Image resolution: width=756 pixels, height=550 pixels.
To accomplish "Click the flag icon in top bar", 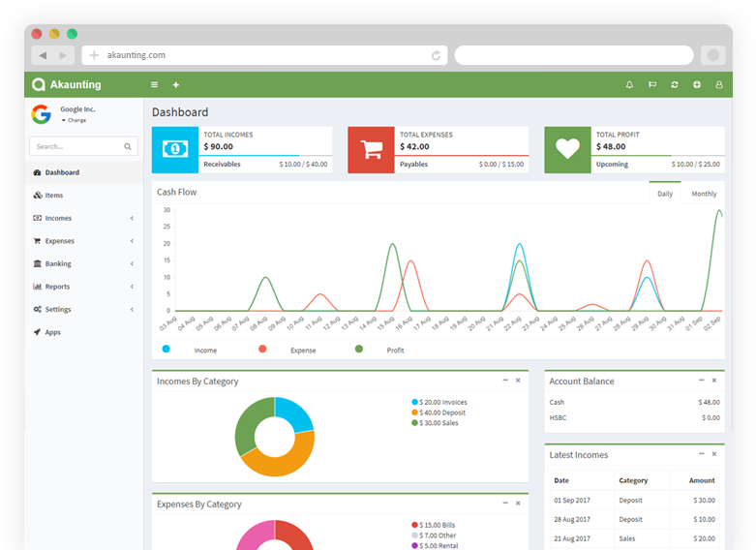I will 651,84.
